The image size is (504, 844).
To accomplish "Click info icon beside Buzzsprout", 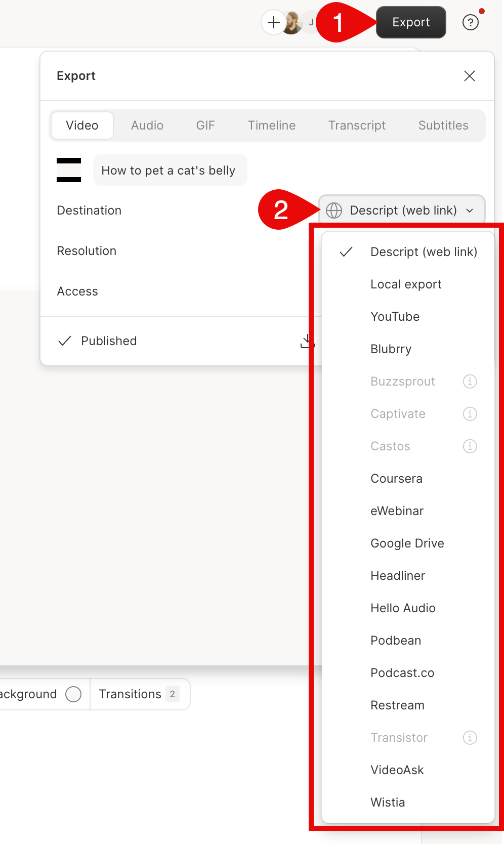I will coord(470,382).
